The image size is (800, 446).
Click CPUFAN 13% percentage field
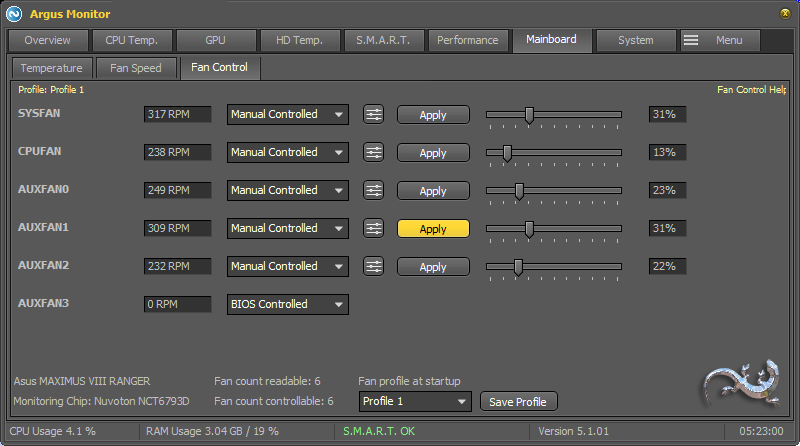[667, 152]
